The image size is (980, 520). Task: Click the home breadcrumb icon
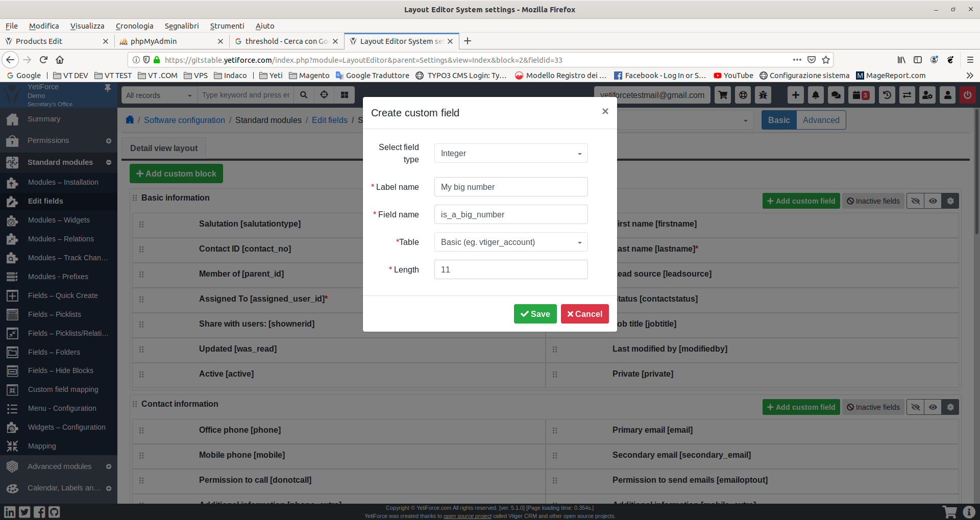click(130, 120)
